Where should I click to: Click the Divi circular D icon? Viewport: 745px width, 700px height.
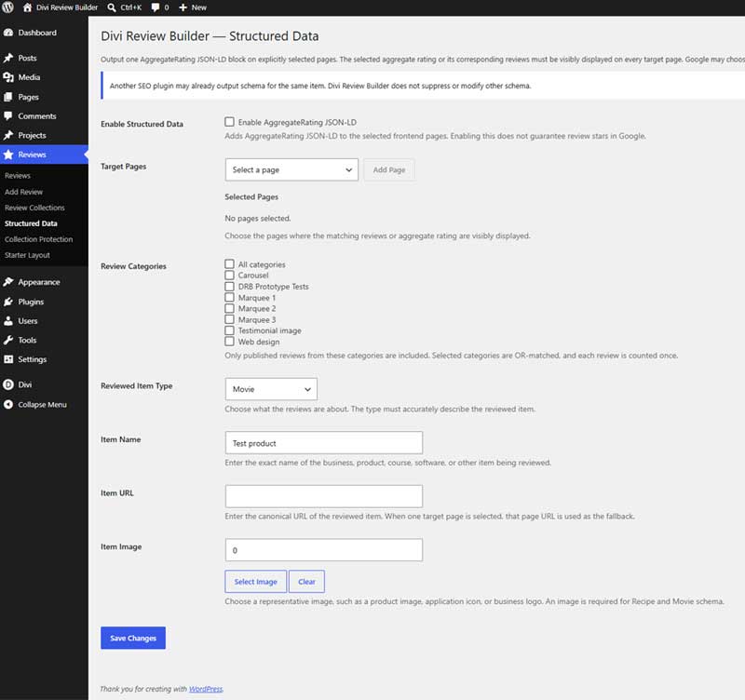coord(8,384)
